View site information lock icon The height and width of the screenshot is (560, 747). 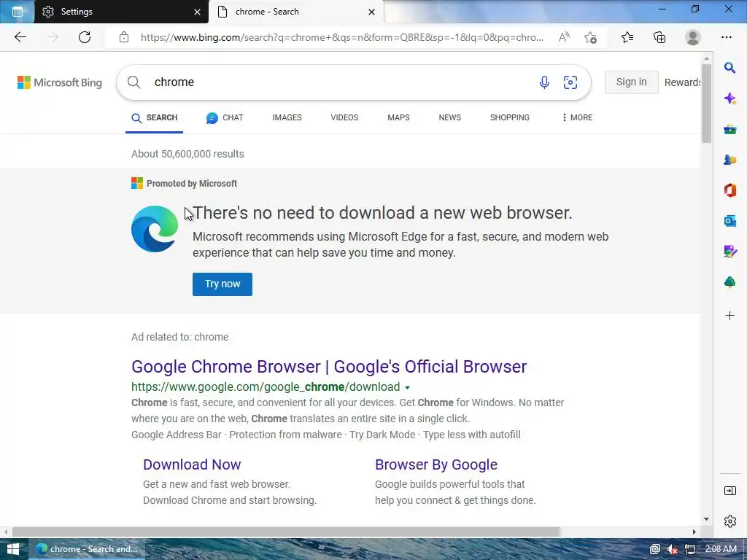click(124, 37)
